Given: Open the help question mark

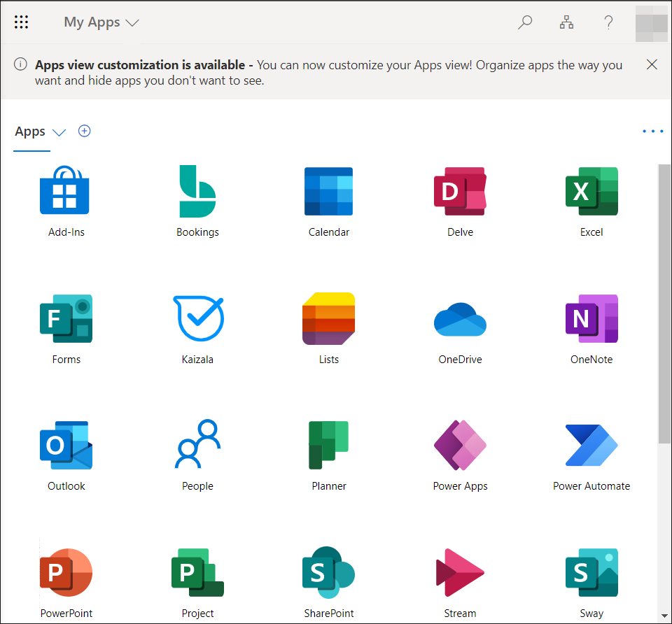Looking at the screenshot, I should (608, 22).
